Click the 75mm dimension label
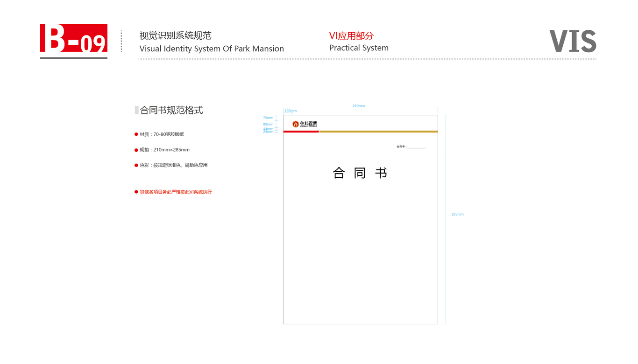 point(268,118)
